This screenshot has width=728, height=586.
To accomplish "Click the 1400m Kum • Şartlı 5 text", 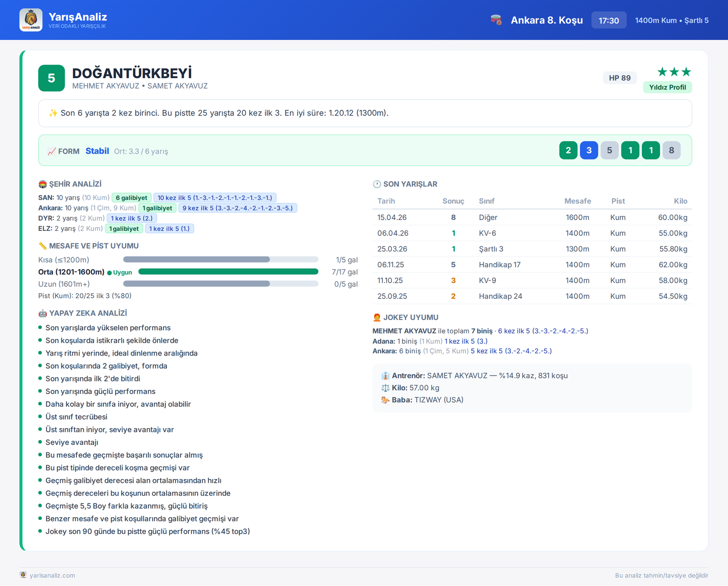I will (672, 20).
